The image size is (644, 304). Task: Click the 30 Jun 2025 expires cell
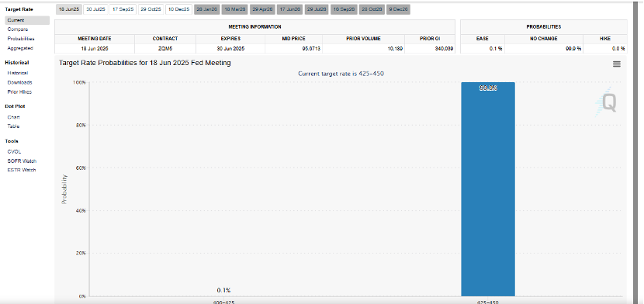pos(230,48)
